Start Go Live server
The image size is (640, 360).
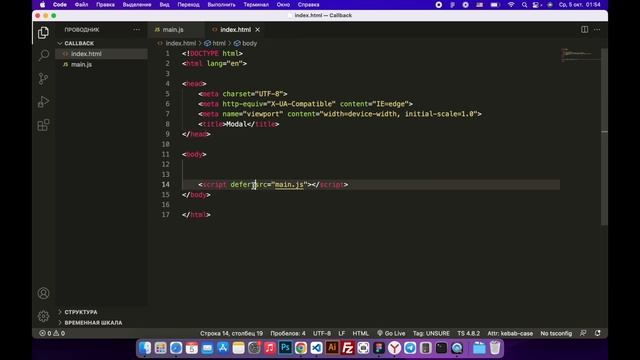point(391,333)
